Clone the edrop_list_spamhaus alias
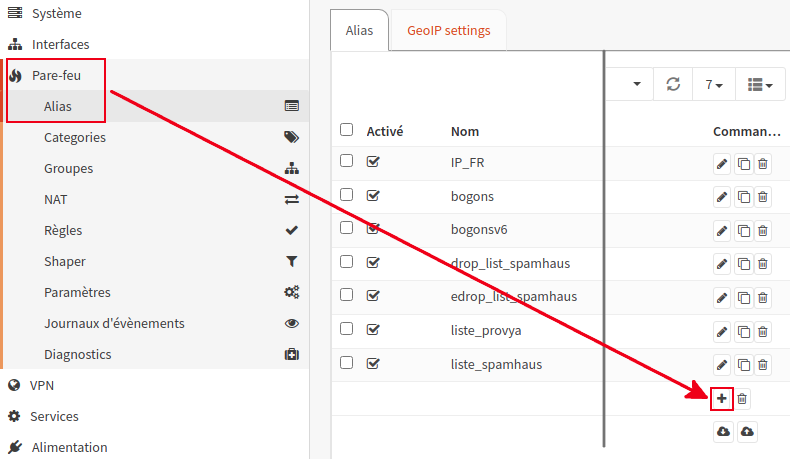 coord(744,298)
